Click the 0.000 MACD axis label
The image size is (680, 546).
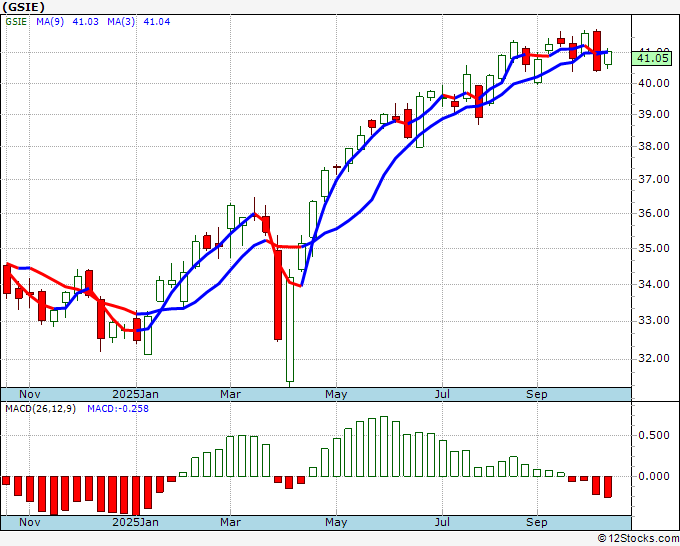coord(654,476)
